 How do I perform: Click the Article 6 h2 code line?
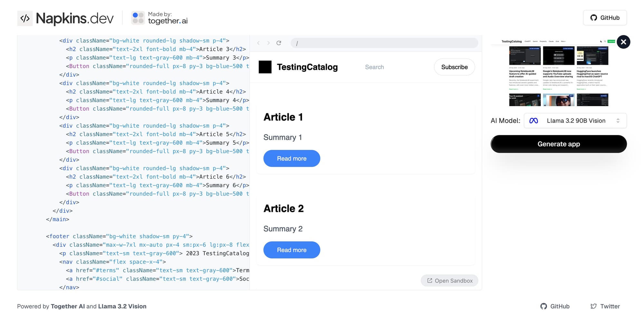[156, 177]
